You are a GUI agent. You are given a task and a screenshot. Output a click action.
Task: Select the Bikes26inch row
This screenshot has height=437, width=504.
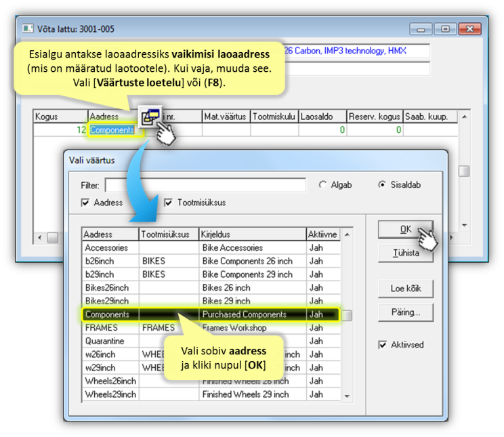click(x=211, y=288)
